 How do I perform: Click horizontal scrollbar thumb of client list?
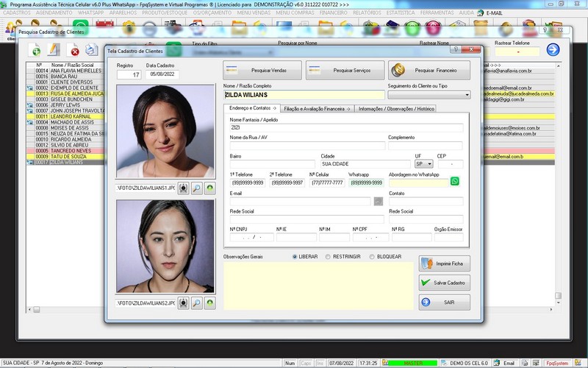[36, 310]
